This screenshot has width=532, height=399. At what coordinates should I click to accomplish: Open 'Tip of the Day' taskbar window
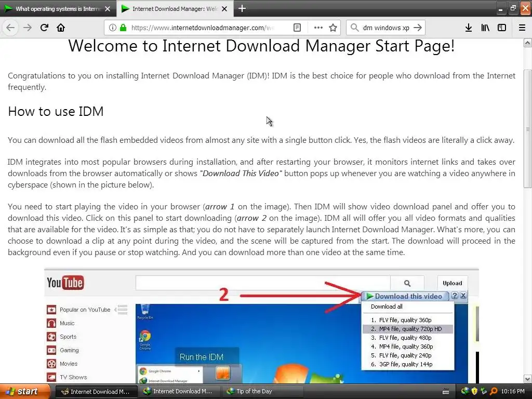(262, 392)
